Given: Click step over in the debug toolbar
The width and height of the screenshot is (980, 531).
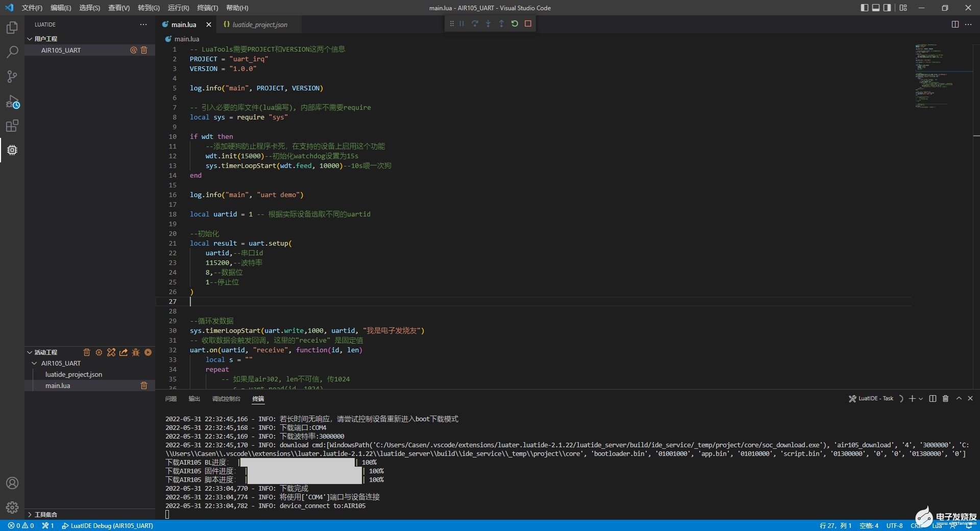Looking at the screenshot, I should pos(475,23).
